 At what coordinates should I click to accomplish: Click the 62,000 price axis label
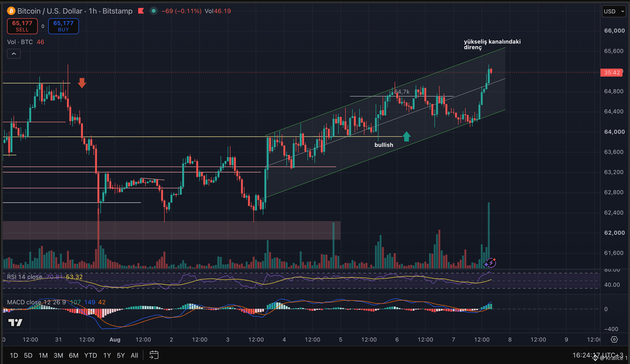614,233
